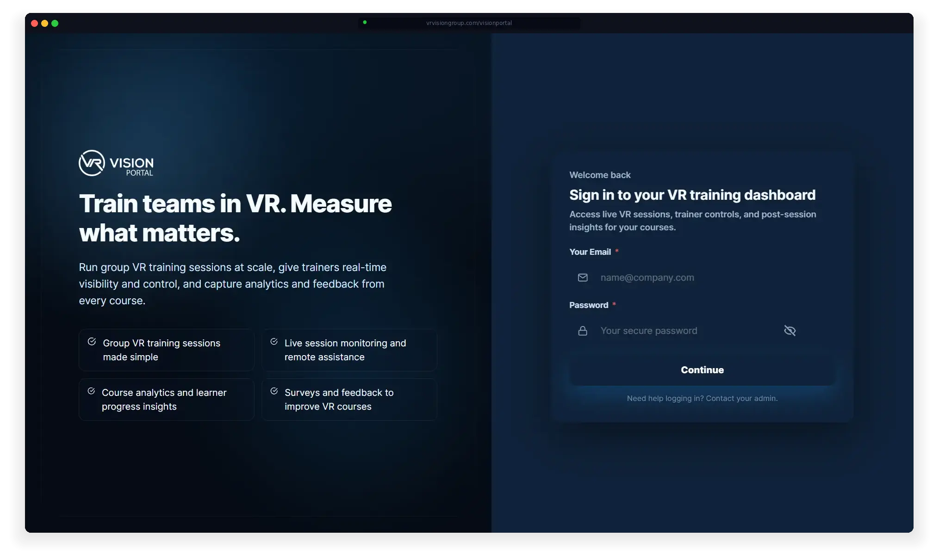Image resolution: width=939 pixels, height=560 pixels.
Task: Click the checkmark icon on 'Live session monitoring' card
Action: coord(274,341)
